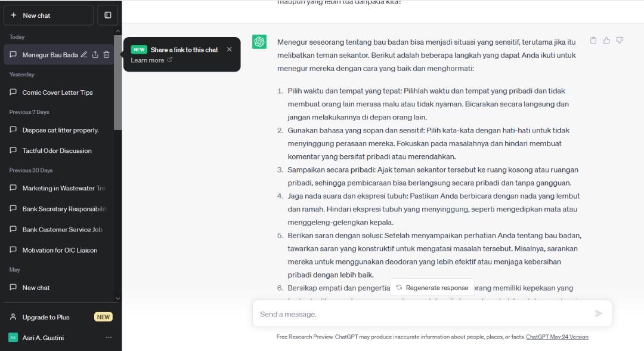
Task: Select the Dispose cat litter properly chat
Action: (58, 130)
